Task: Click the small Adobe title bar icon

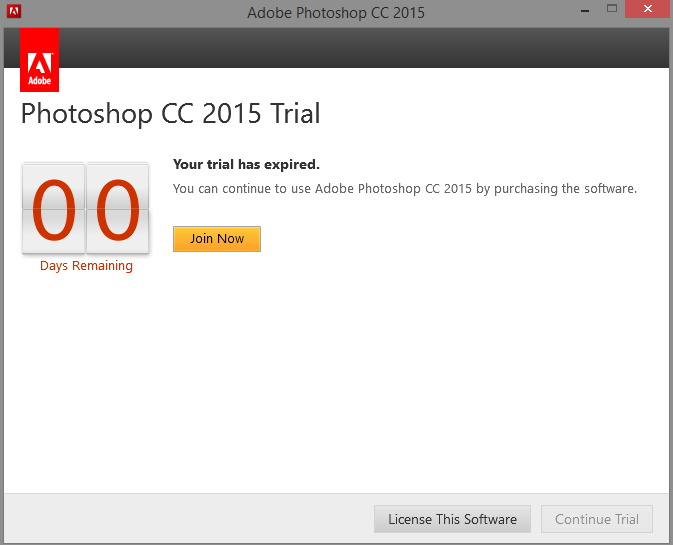Action: (14, 11)
